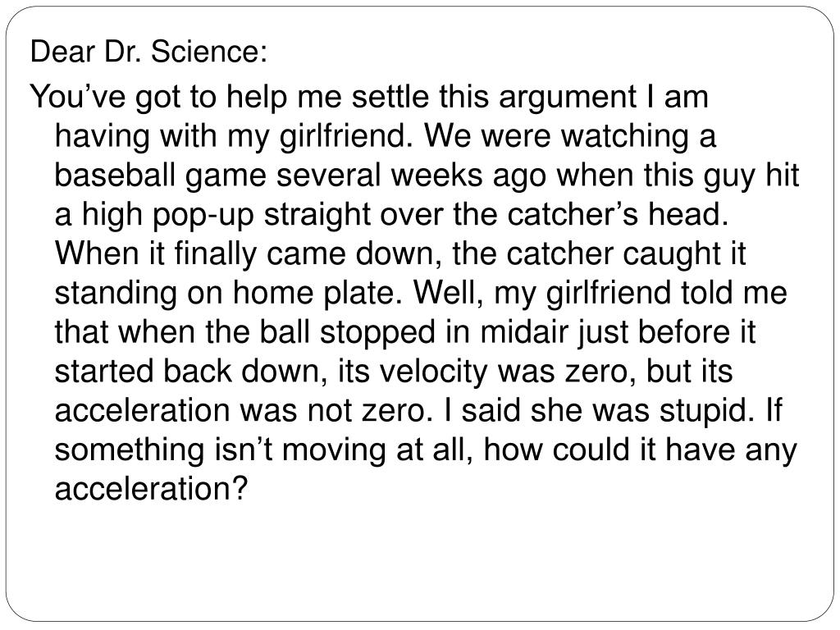
Task: Click the word 'something' starting a line
Action: tap(130, 451)
